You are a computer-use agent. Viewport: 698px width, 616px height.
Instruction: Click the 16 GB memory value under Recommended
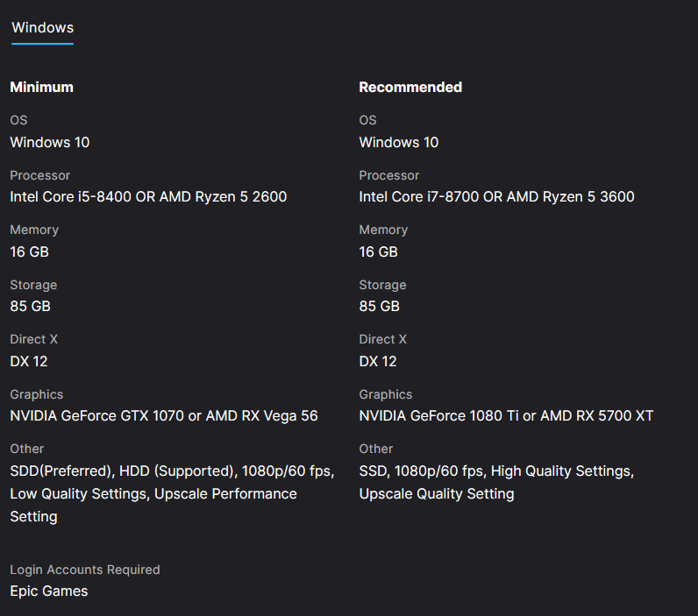pyautogui.click(x=378, y=252)
